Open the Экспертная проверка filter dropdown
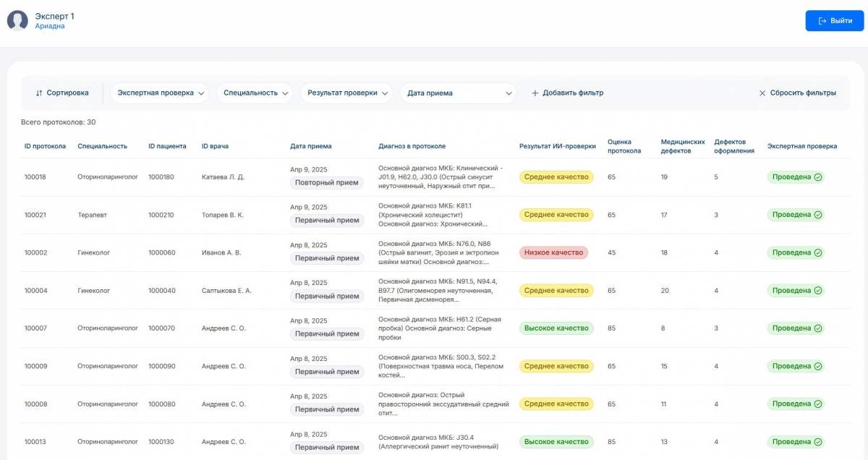The height and width of the screenshot is (460, 868). [159, 93]
